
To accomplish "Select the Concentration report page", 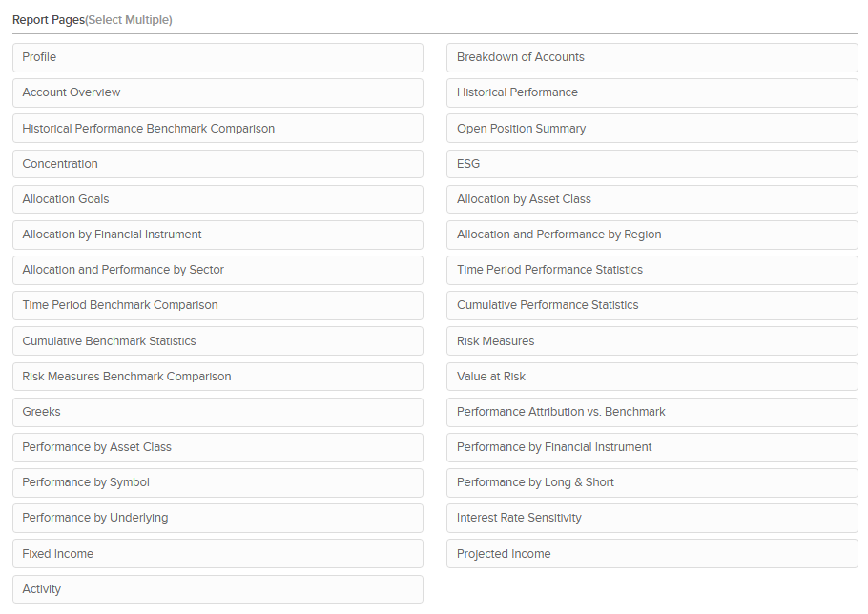I will coord(217,164).
